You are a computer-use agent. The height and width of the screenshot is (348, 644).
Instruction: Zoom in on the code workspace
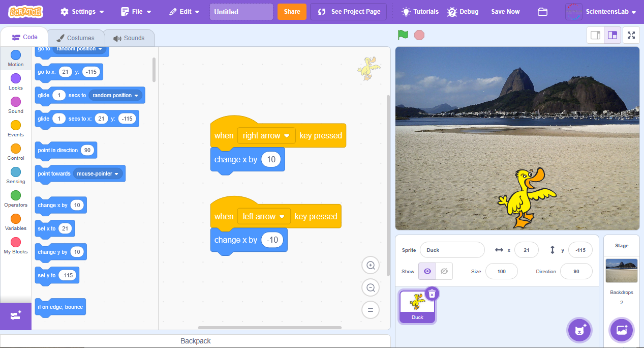pyautogui.click(x=371, y=265)
